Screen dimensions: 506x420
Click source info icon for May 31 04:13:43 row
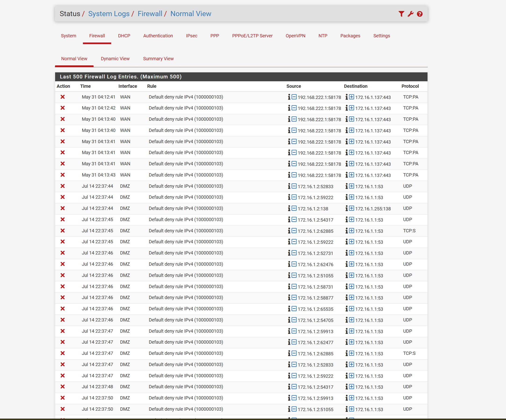[289, 175]
